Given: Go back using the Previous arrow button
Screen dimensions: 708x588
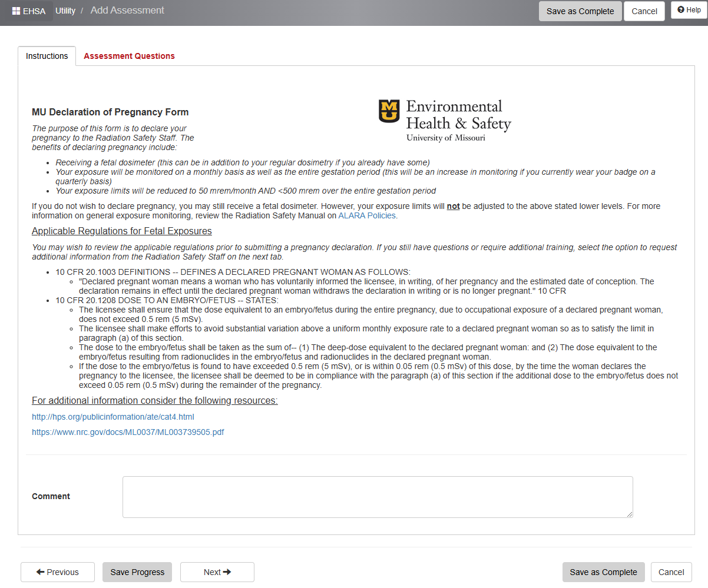Looking at the screenshot, I should 57,572.
